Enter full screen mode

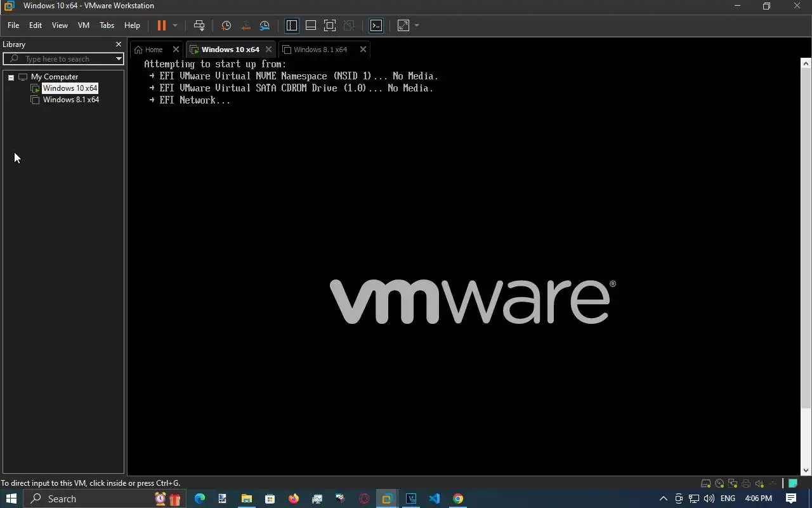(330, 25)
